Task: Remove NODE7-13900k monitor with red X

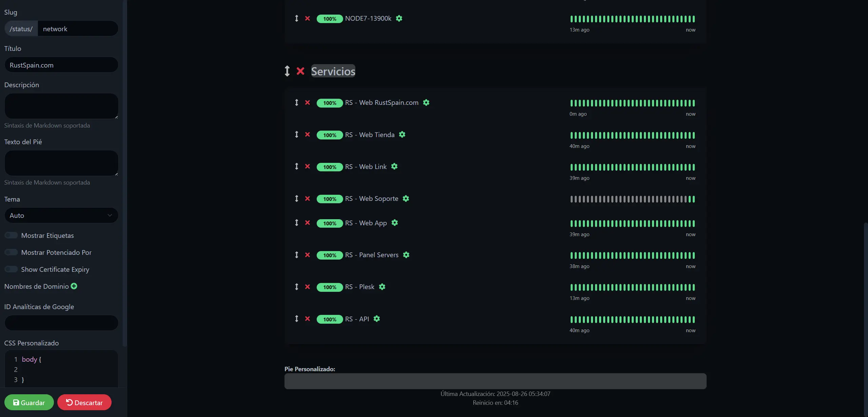Action: pos(308,18)
